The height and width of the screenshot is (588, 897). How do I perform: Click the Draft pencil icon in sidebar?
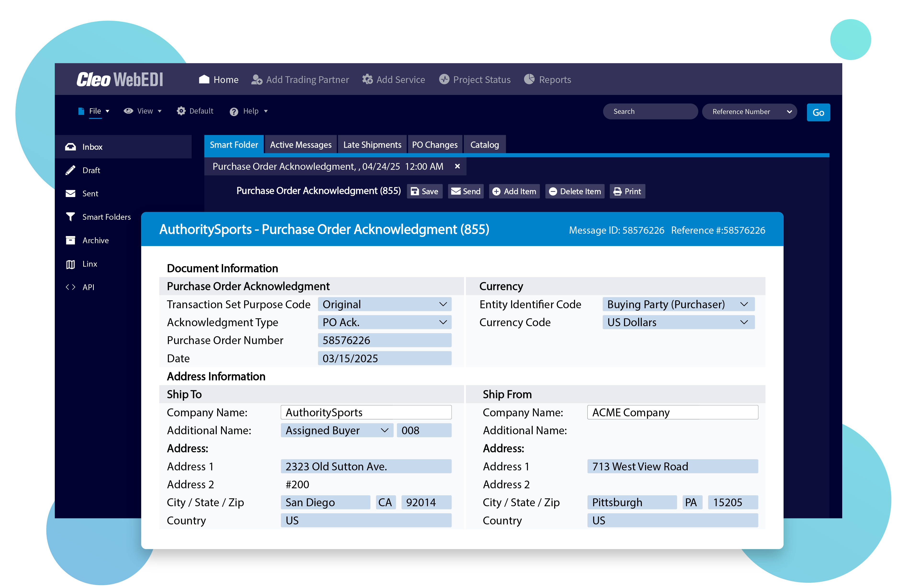click(71, 170)
